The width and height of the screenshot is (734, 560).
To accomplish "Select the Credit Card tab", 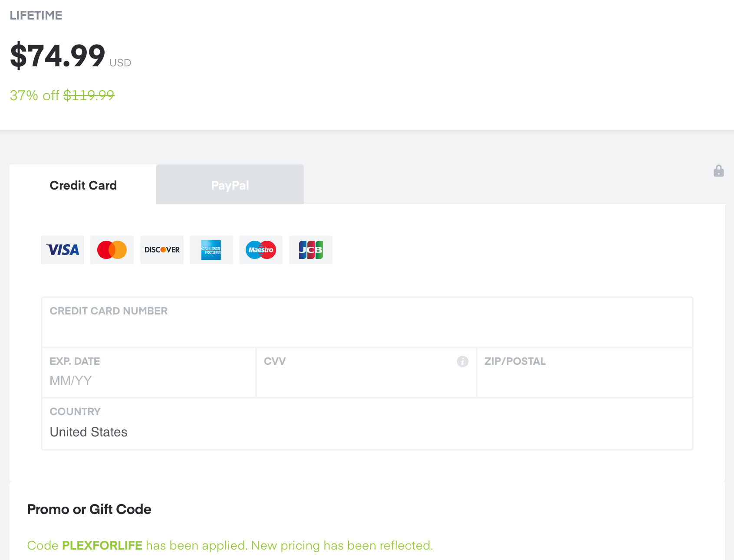I will click(83, 185).
